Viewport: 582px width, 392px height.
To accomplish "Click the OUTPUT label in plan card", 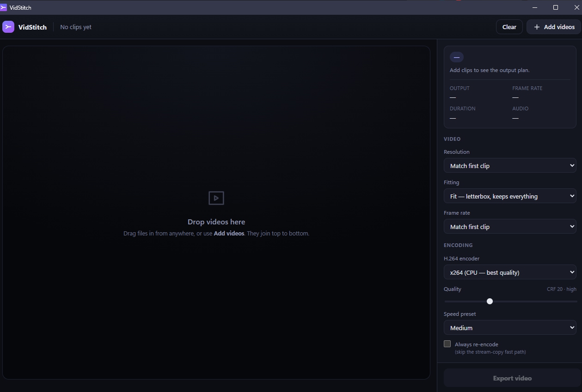I will pyautogui.click(x=459, y=88).
